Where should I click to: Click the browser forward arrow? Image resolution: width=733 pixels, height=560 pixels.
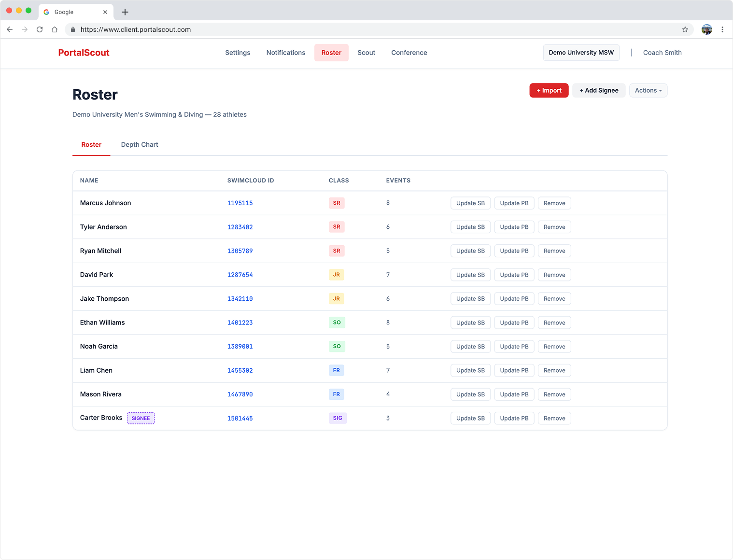25,29
